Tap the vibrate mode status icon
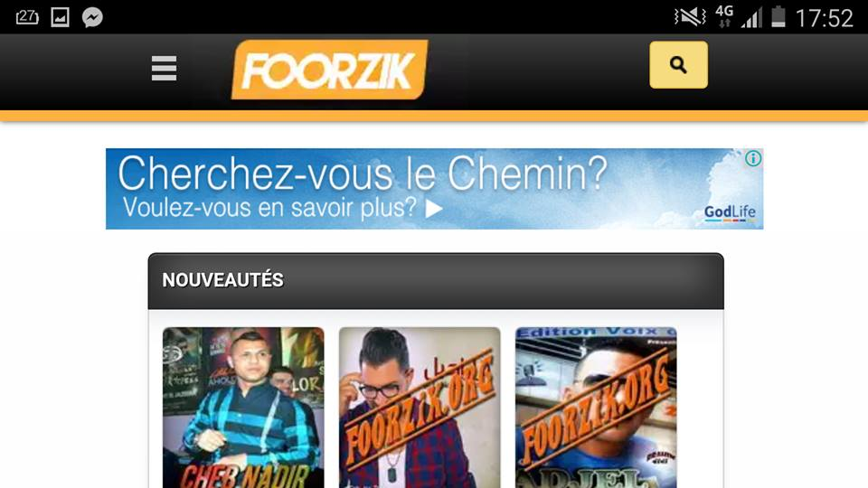Viewport: 868px width, 488px height. pos(690,17)
